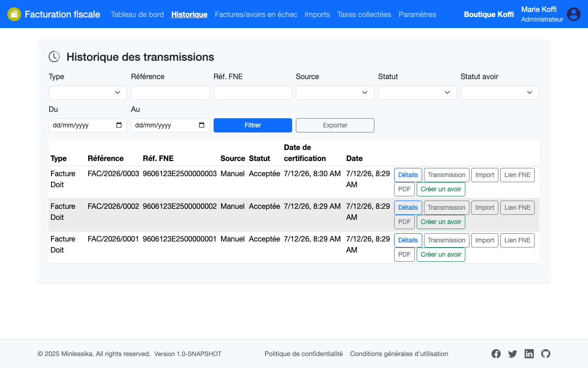Open Détails for FAC/2026/0001
The image size is (588, 368).
pyautogui.click(x=408, y=240)
